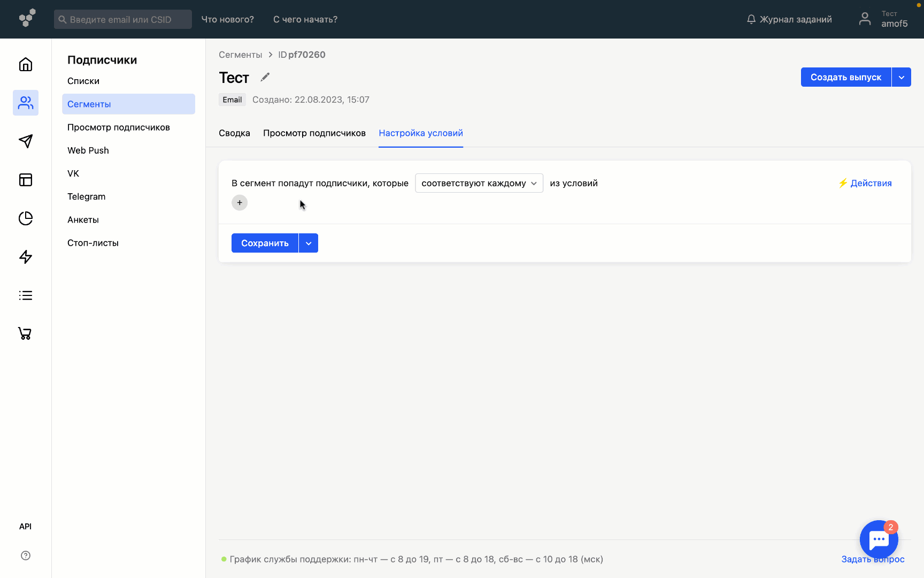924x578 pixels.
Task: Click the Сохранить button
Action: 265,243
